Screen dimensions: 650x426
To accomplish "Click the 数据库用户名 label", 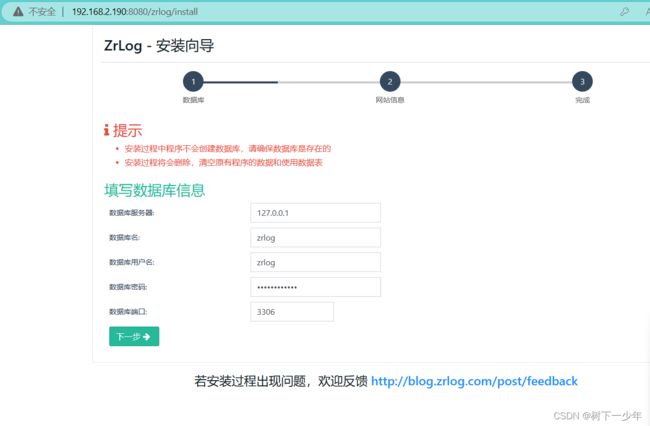I will click(x=131, y=262).
